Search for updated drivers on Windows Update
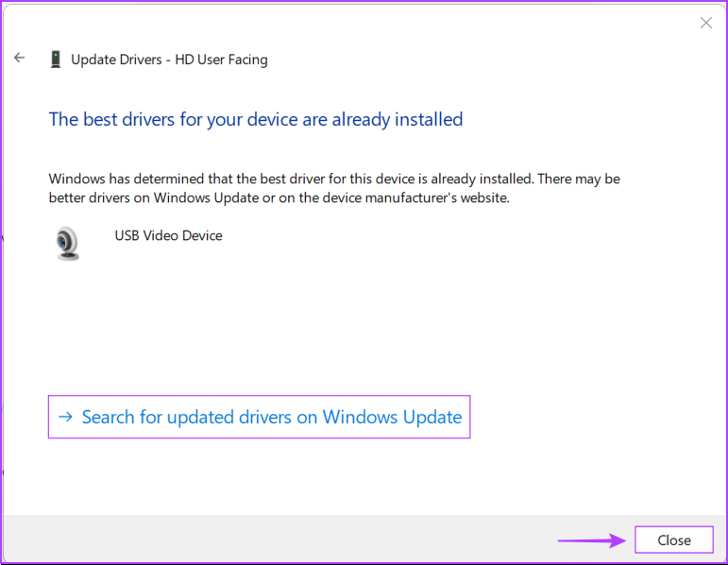Screen dimensions: 728x565 coord(259,417)
